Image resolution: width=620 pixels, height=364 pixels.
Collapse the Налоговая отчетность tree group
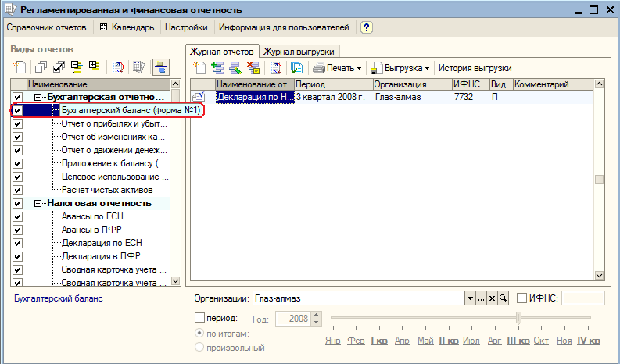pos(38,204)
